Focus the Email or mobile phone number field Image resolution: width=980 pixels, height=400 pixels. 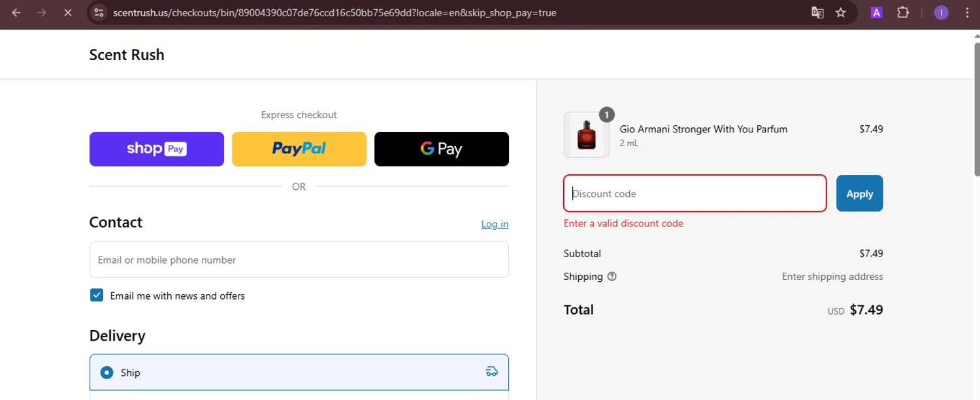[299, 260]
